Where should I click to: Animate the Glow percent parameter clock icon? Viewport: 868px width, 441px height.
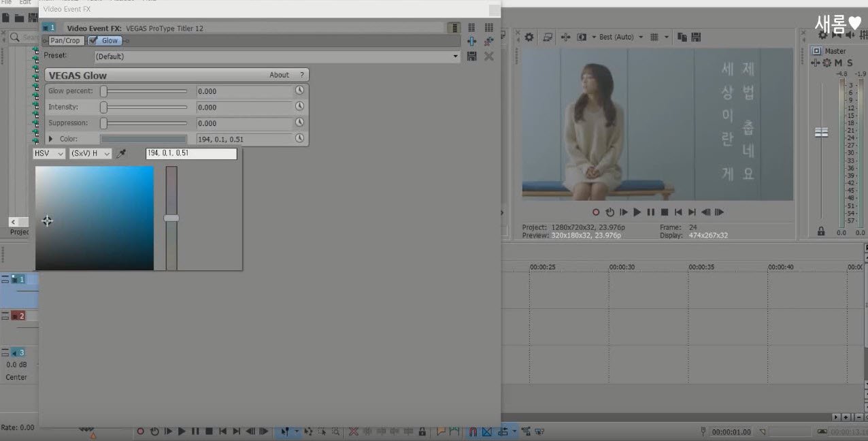point(299,91)
